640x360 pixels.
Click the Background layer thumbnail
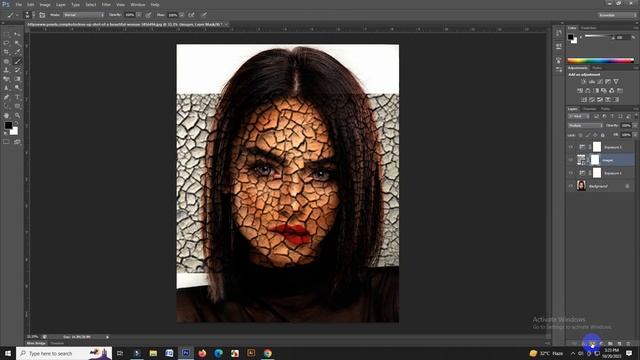(x=581, y=186)
